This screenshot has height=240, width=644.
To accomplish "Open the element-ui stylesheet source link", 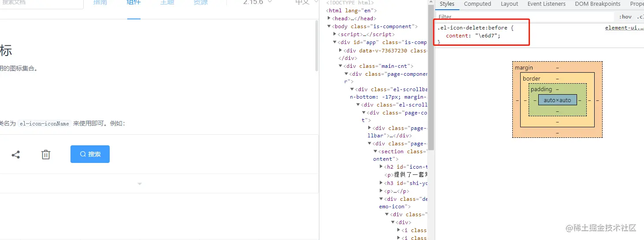I will point(624,28).
